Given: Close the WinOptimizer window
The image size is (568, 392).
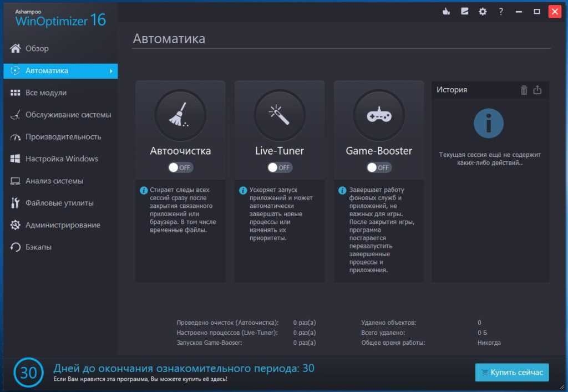Looking at the screenshot, I should [555, 12].
